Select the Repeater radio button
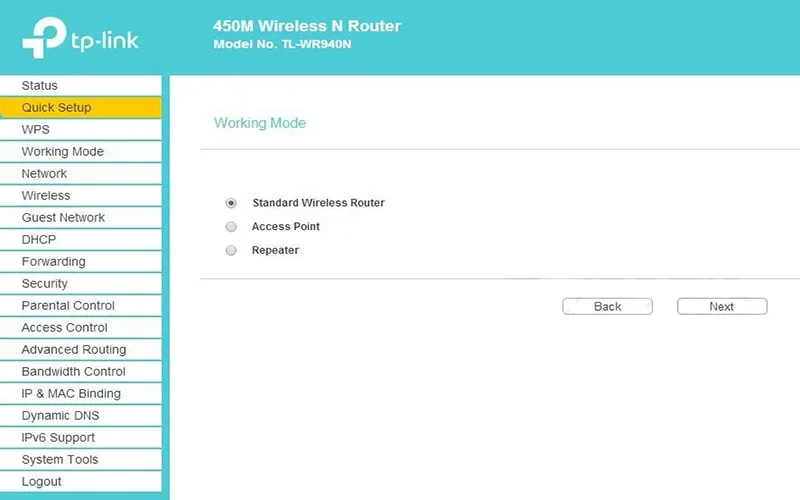 coord(231,251)
